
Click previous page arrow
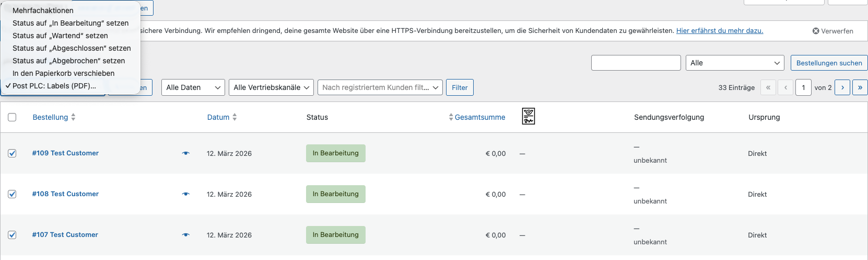pos(785,87)
